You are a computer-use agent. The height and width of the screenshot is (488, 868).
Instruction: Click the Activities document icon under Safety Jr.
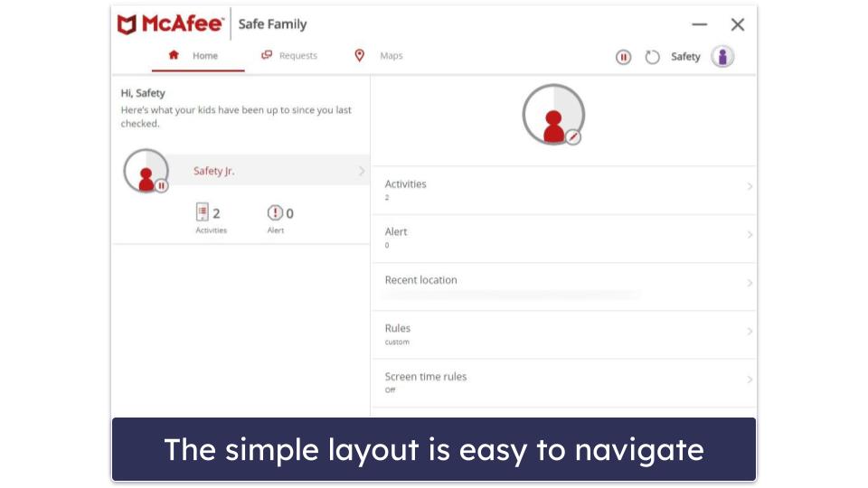point(202,211)
